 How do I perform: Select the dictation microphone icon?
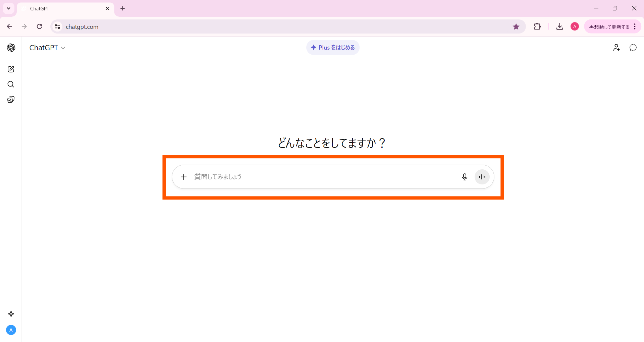pyautogui.click(x=464, y=177)
